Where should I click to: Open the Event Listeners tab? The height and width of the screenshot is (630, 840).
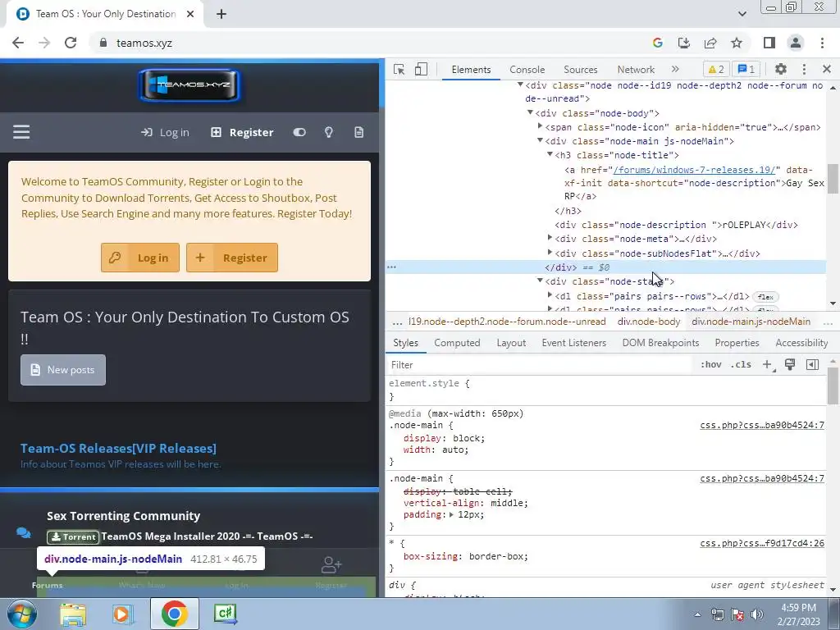click(x=573, y=343)
